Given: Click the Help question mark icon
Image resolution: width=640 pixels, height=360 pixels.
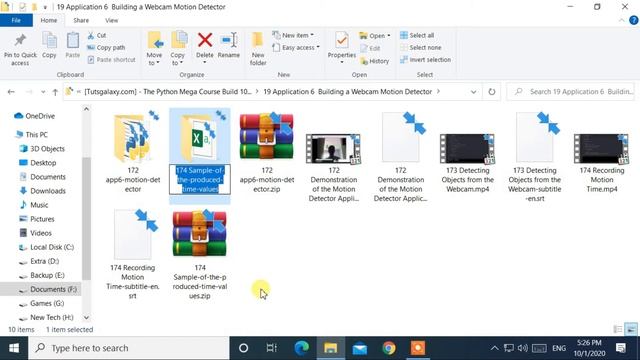Looking at the screenshot, I should coord(633,20).
